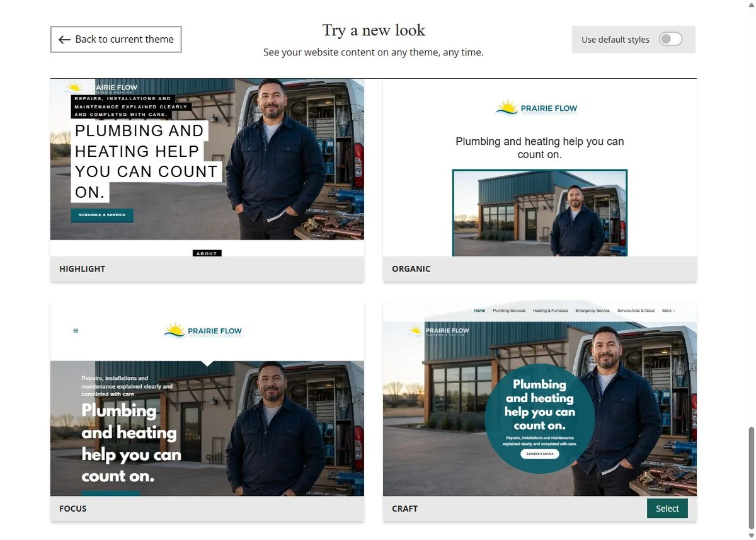The height and width of the screenshot is (540, 756).
Task: Open the Highlight theme preview thumbnail
Action: tap(207, 167)
